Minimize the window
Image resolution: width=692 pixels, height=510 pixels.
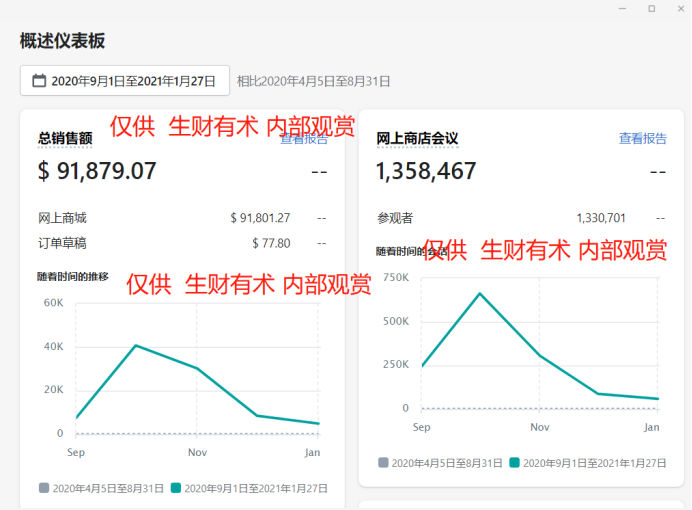pyautogui.click(x=622, y=8)
